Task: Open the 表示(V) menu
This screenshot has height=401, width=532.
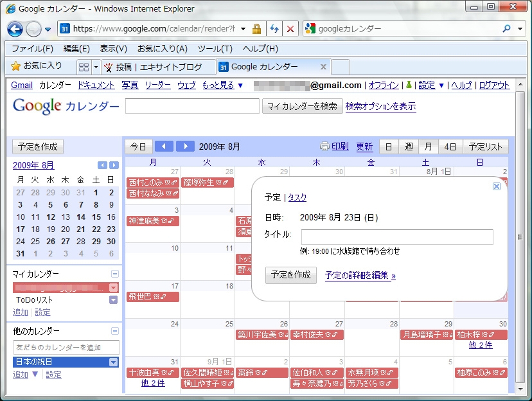Action: click(x=113, y=49)
